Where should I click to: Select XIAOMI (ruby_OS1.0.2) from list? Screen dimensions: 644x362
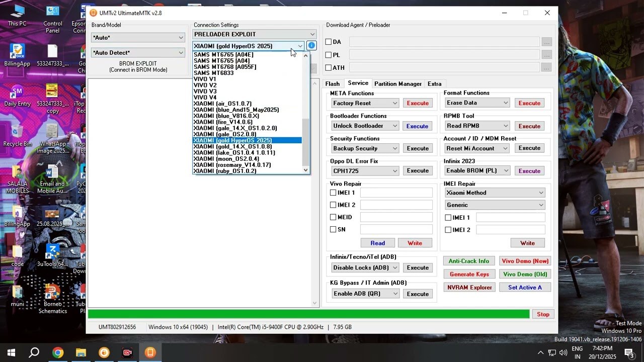(x=247, y=171)
